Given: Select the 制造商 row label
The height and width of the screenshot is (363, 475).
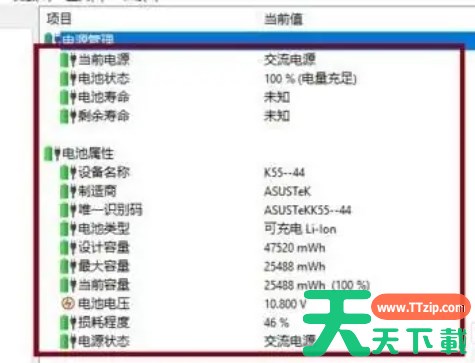Looking at the screenshot, I should (x=97, y=191).
